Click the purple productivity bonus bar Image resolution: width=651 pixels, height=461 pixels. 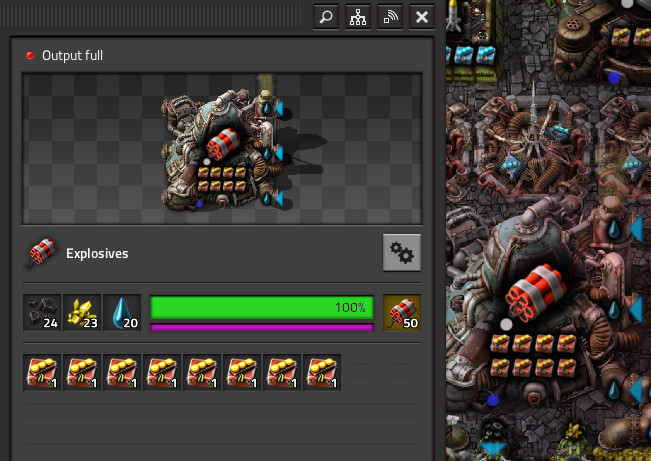click(x=261, y=327)
